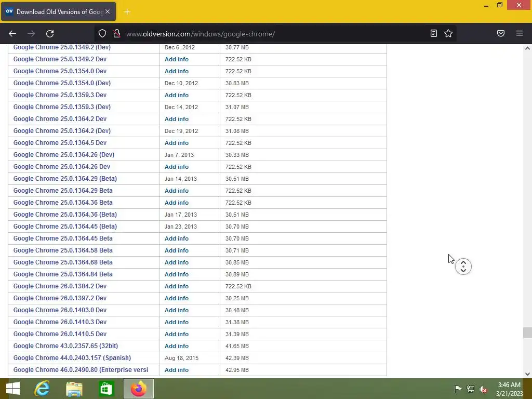Viewport: 532px width, 399px height.
Task: Go back to the previous page
Action: click(x=12, y=34)
